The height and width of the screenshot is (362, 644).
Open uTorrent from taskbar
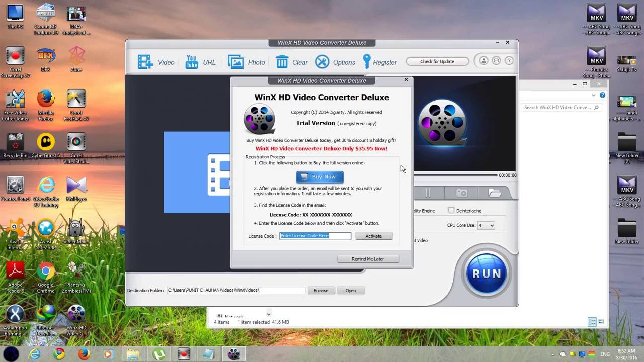click(x=158, y=354)
